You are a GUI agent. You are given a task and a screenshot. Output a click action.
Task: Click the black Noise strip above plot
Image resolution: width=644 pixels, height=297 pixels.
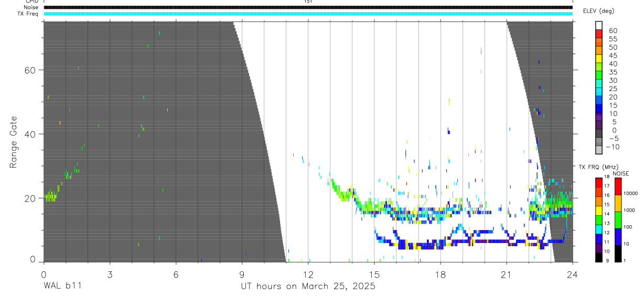point(308,7)
